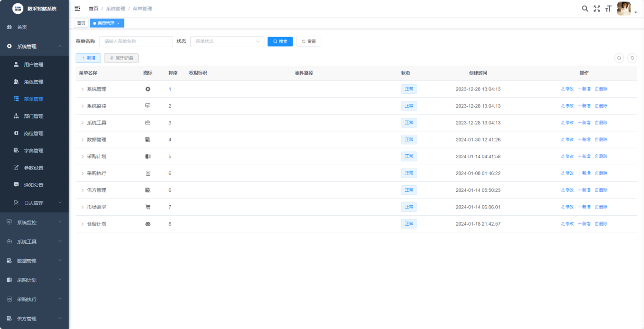Activate the fullscreen icon in header

click(x=597, y=9)
